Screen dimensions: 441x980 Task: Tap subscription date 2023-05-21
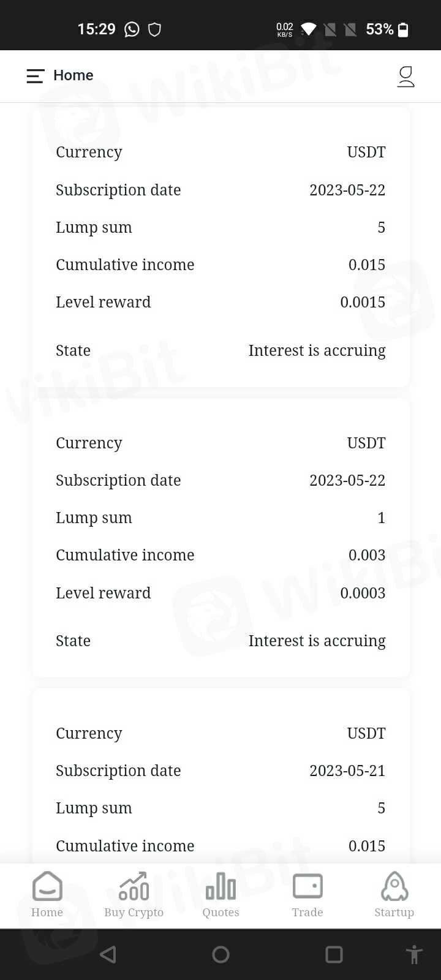(x=347, y=771)
